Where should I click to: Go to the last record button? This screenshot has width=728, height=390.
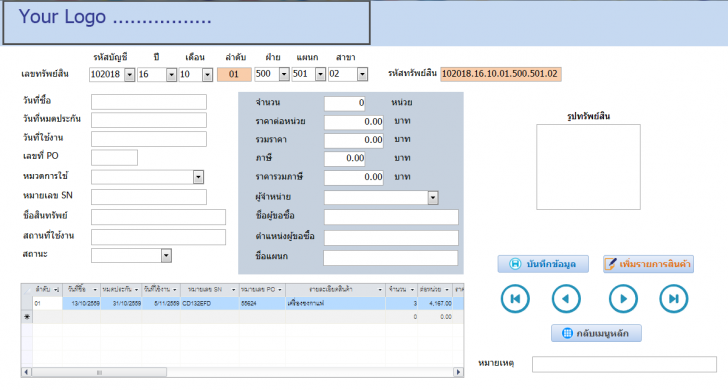click(x=674, y=299)
